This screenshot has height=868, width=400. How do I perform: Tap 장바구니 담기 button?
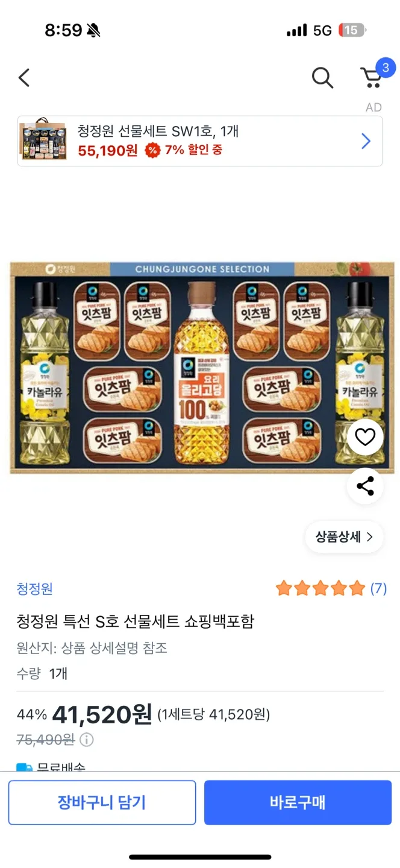point(102,802)
